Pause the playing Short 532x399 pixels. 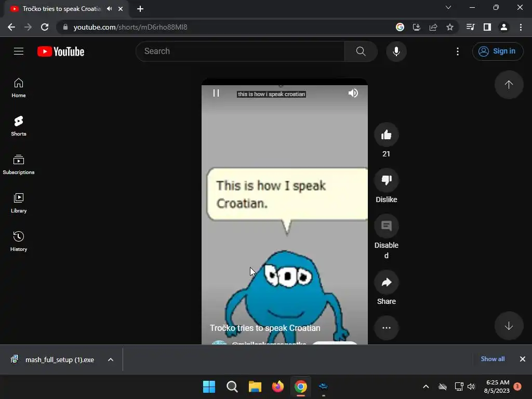[216, 93]
